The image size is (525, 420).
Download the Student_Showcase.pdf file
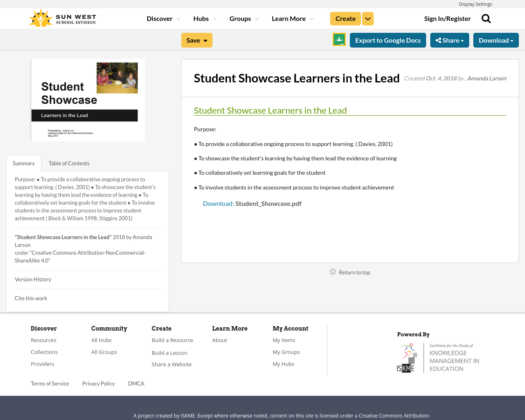tap(218, 203)
